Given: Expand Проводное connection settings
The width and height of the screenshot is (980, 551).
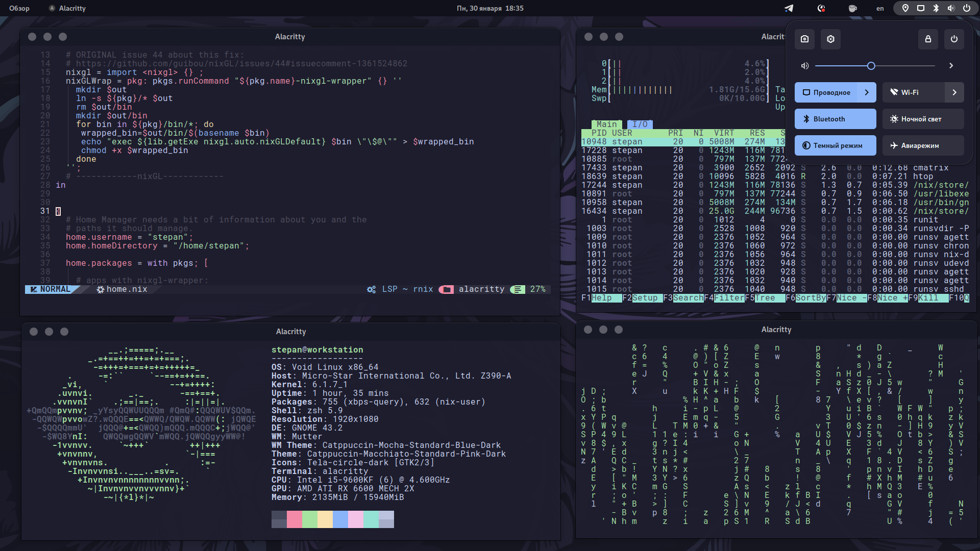Looking at the screenshot, I should point(866,92).
